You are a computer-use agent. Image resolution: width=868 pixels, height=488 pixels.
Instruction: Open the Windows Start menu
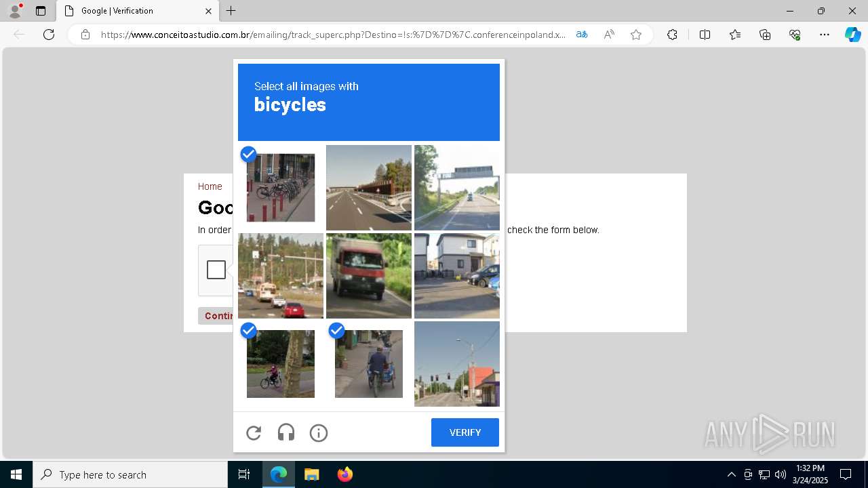click(16, 474)
